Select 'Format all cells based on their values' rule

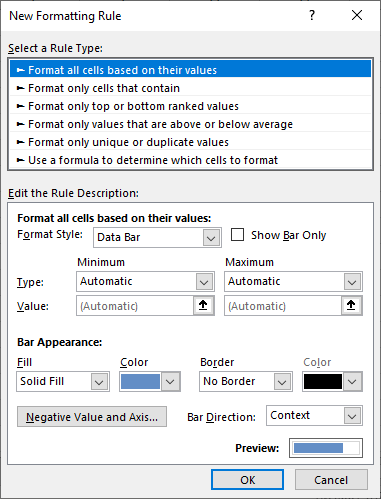[190, 69]
